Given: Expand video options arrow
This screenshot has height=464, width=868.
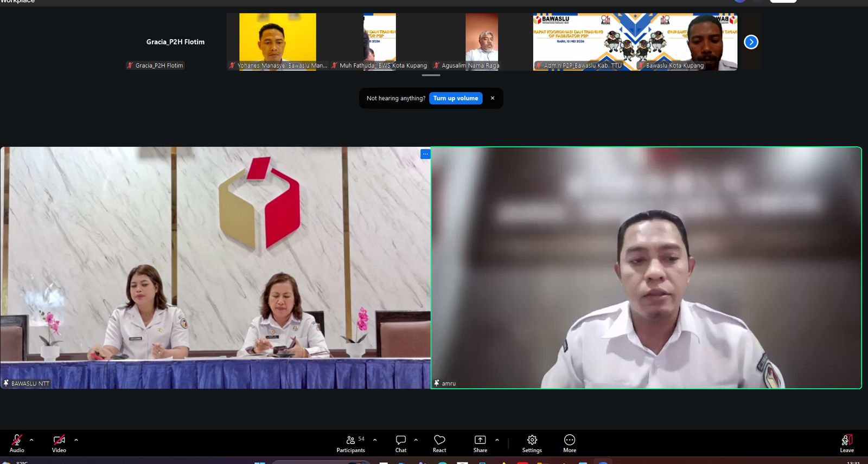Looking at the screenshot, I should coord(76,440).
